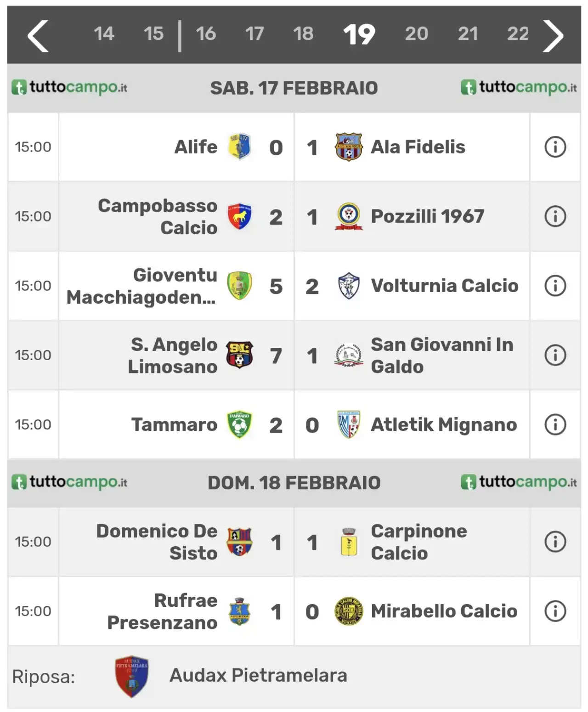Viewport: 588px width, 712px height.
Task: Open info icon for Campobasso Calcio match
Action: pyautogui.click(x=555, y=216)
